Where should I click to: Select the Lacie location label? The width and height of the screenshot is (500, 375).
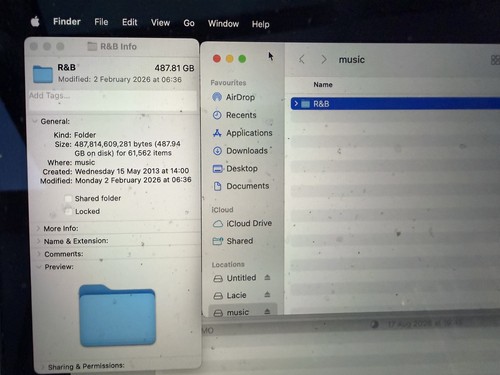237,295
